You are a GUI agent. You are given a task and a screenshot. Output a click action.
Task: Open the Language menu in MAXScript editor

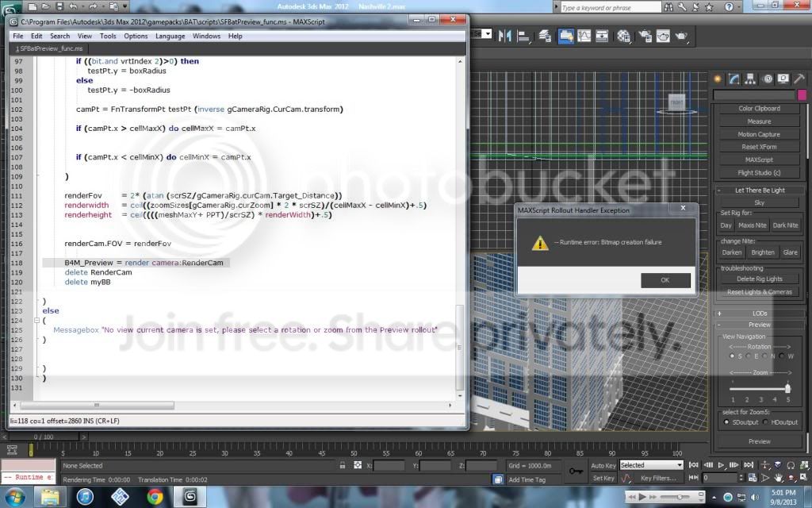[170, 36]
